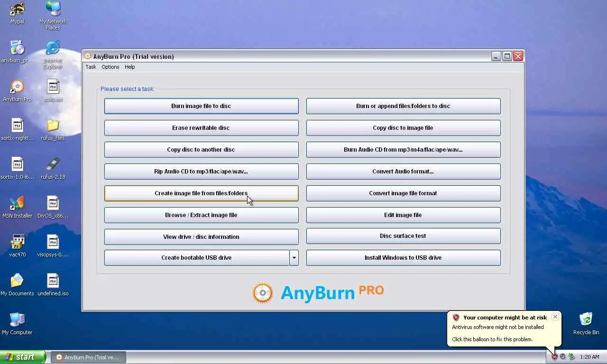
Task: Select the sortix-1.0-i6... file icon
Action: tap(17, 168)
